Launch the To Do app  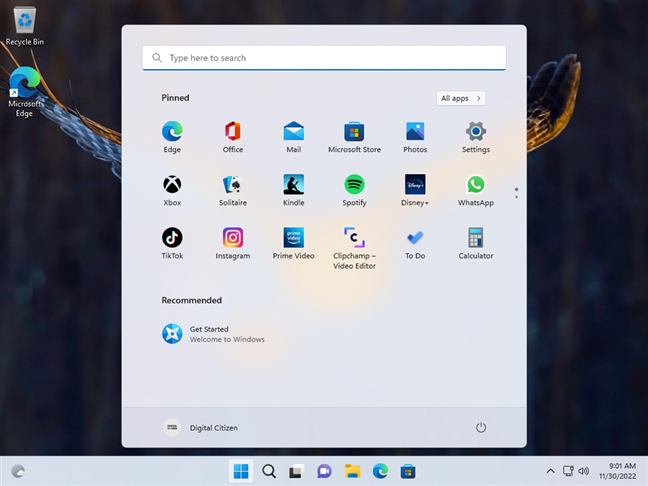click(415, 244)
